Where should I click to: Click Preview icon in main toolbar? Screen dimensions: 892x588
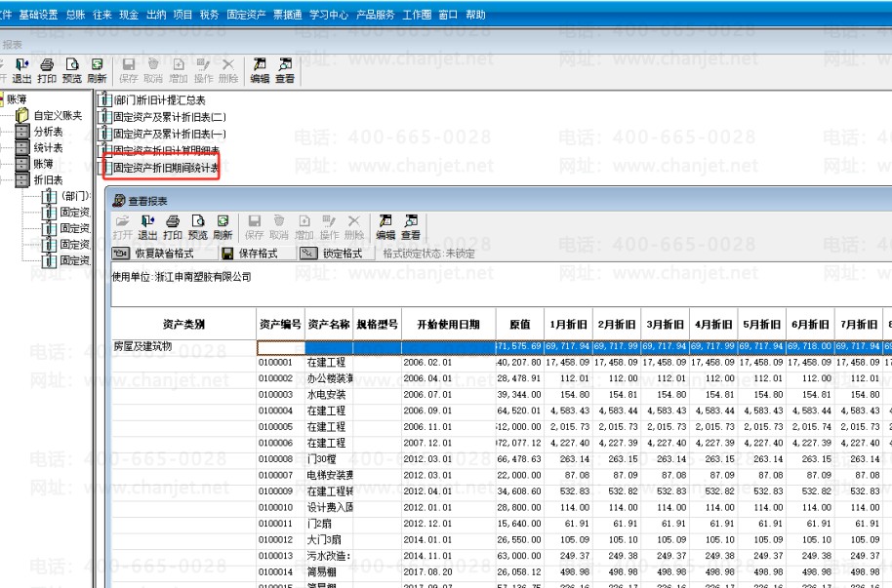click(x=71, y=70)
